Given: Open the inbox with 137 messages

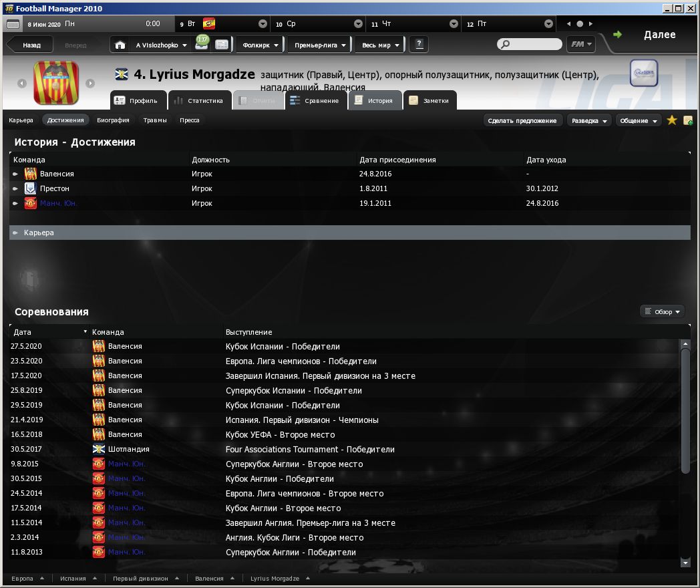Looking at the screenshot, I should click(x=202, y=44).
